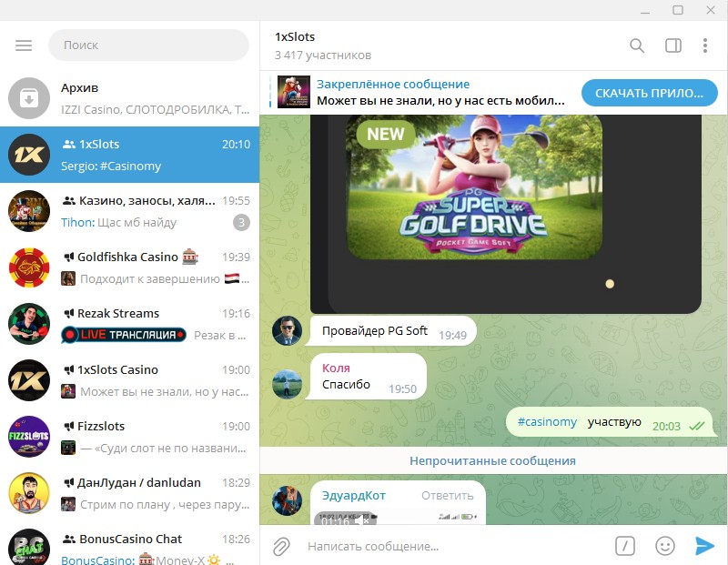Click the Tihon: Щас мб найду preview
728x565 pixels.
coord(118,223)
